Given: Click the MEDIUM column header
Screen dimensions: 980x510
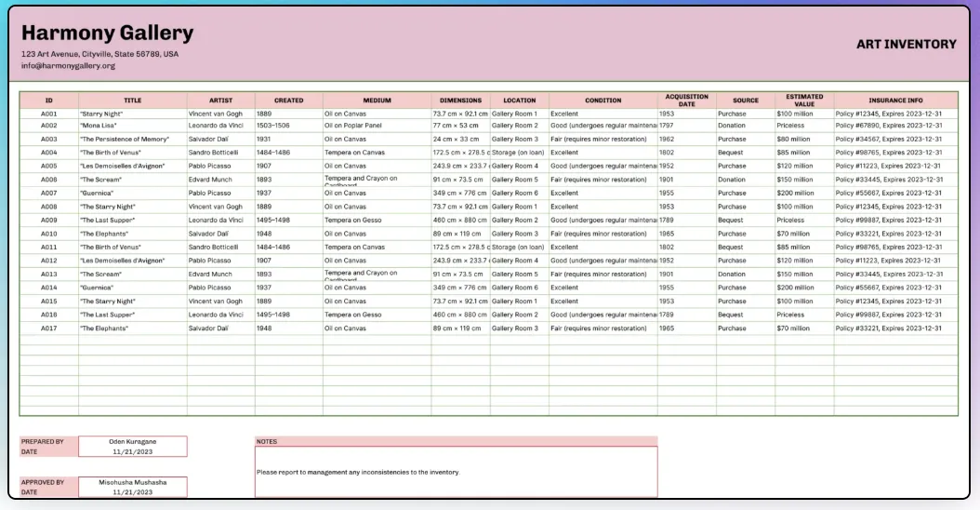Looking at the screenshot, I should 377,101.
